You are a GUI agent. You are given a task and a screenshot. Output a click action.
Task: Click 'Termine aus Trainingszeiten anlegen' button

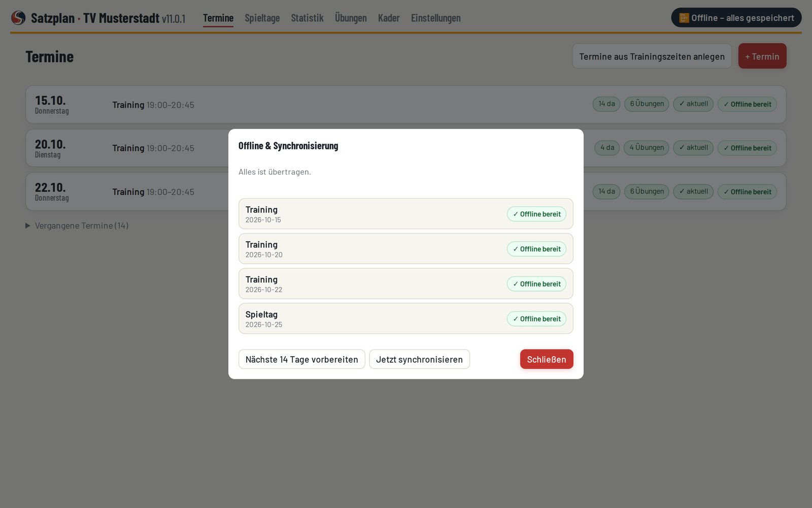coord(652,56)
